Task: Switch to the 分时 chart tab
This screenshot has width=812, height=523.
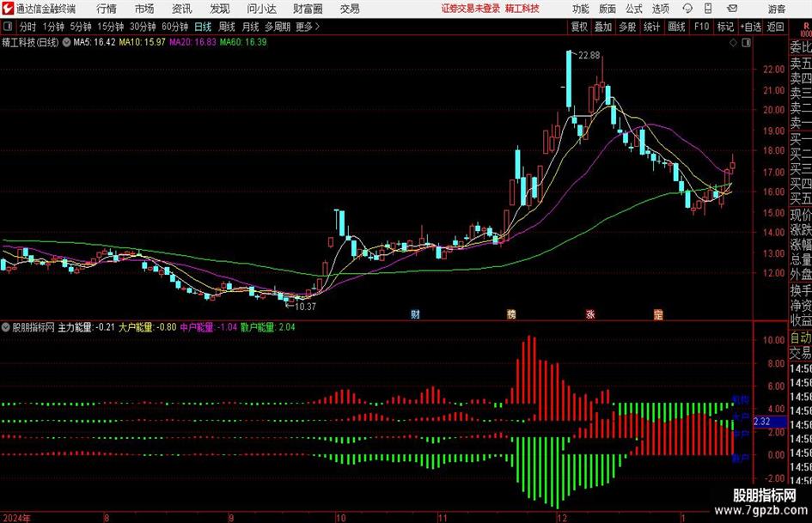Action: point(28,27)
